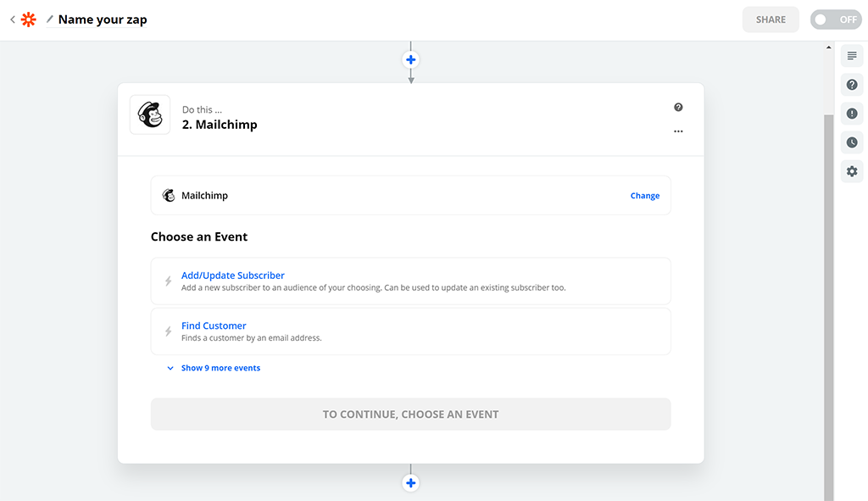Open Zap History via the clock icon
868x501 pixels.
pos(851,142)
